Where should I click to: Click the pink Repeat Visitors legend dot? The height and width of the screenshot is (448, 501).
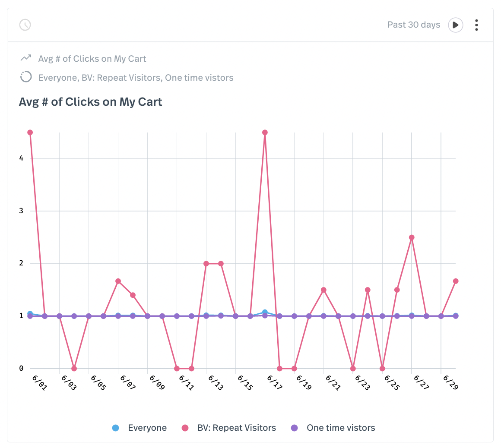click(x=185, y=428)
